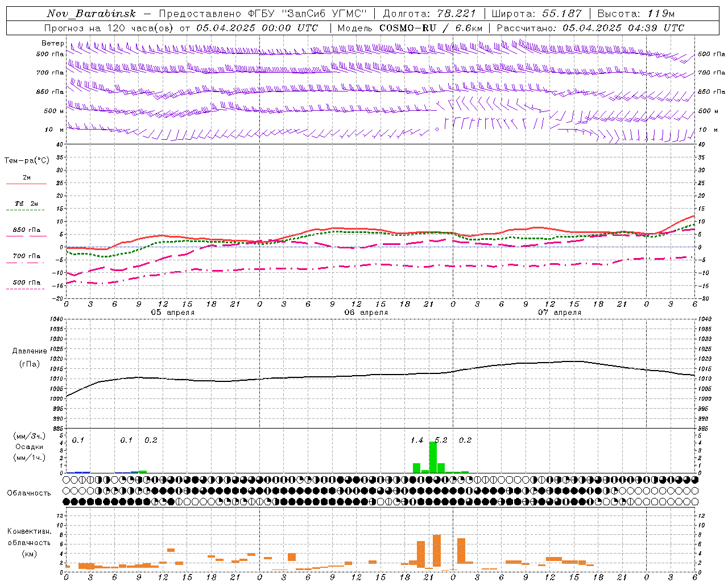
Task: Click 'Рассчитано: 05.04.2025 04:39 UTC' timestamp
Action: pyautogui.click(x=590, y=28)
